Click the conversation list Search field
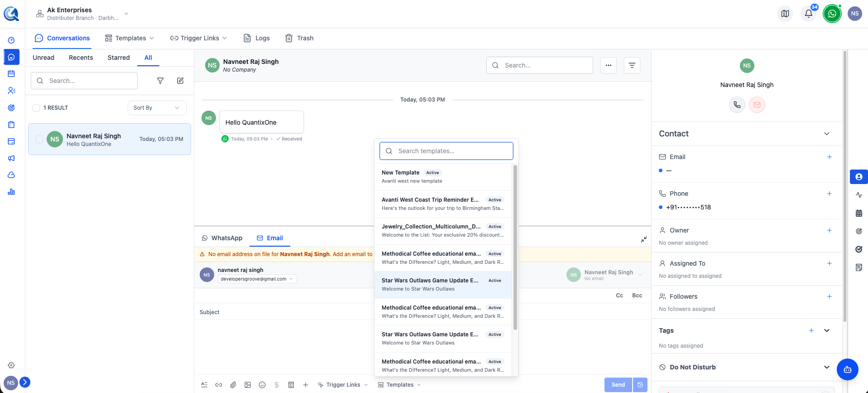 [84, 81]
